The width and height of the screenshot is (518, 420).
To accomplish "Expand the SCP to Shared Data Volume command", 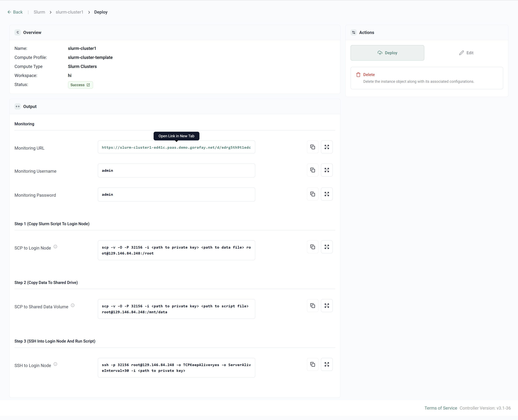I will coord(327,306).
